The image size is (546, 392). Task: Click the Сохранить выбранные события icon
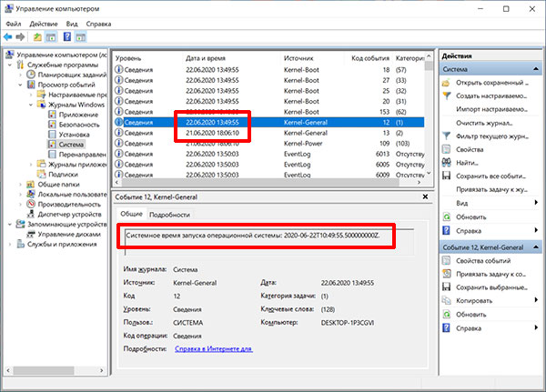[447, 287]
